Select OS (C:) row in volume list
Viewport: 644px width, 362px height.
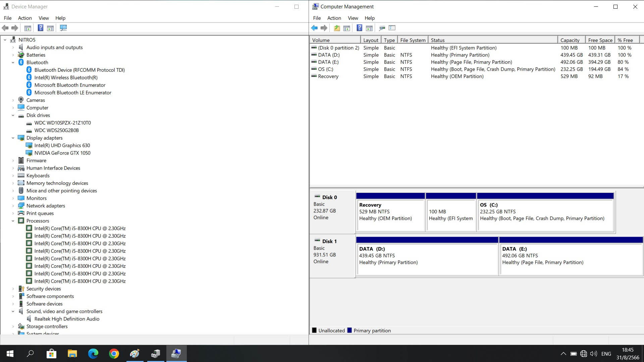475,69
